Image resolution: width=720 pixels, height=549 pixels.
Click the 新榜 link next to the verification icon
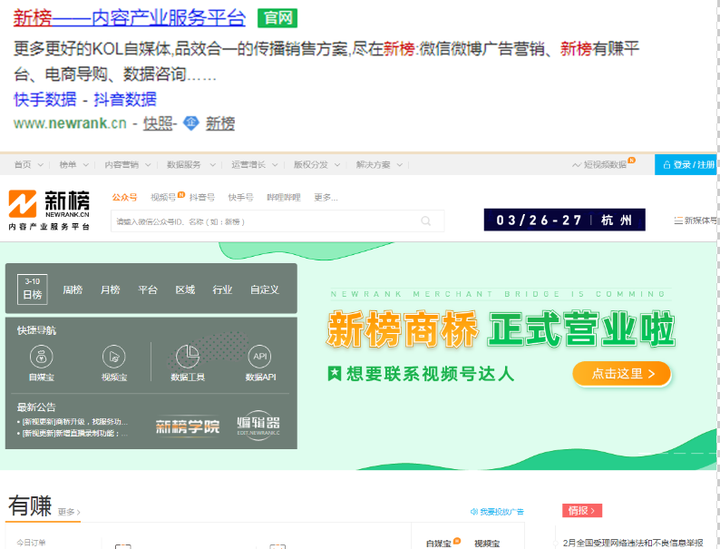pyautogui.click(x=220, y=123)
